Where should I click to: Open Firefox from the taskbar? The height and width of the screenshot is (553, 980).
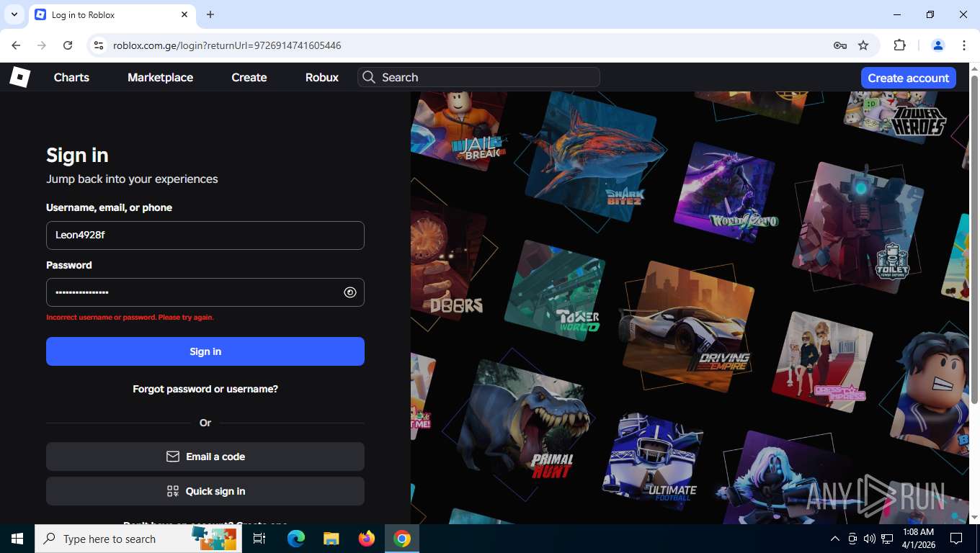367,539
